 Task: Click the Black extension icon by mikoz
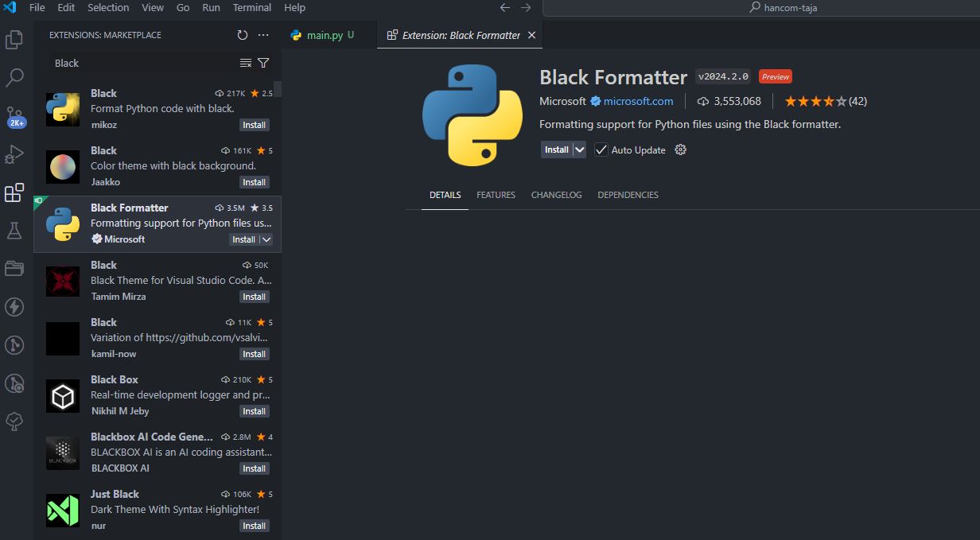pos(62,109)
